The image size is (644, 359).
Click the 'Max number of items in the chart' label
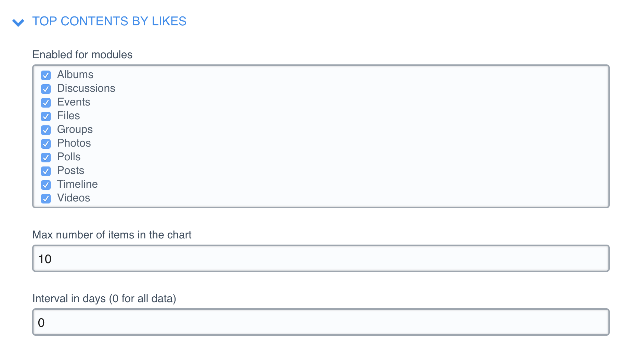point(112,235)
